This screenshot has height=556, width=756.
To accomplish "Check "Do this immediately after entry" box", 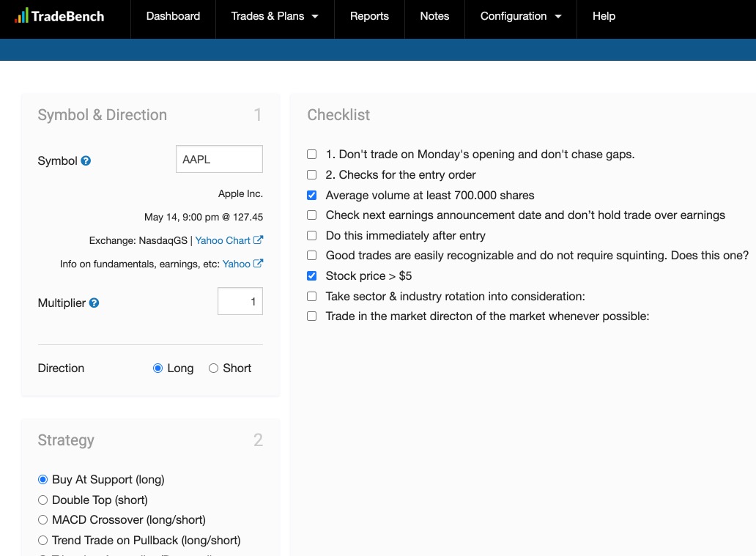I will pyautogui.click(x=312, y=235).
